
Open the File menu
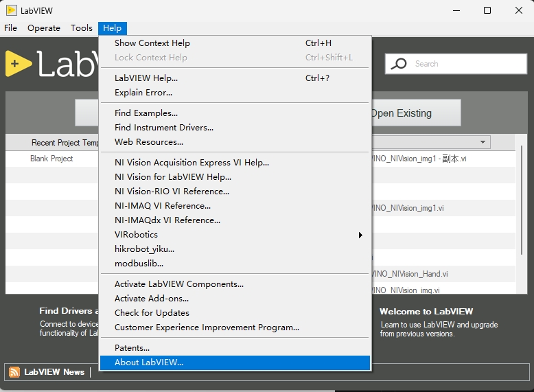[10, 28]
